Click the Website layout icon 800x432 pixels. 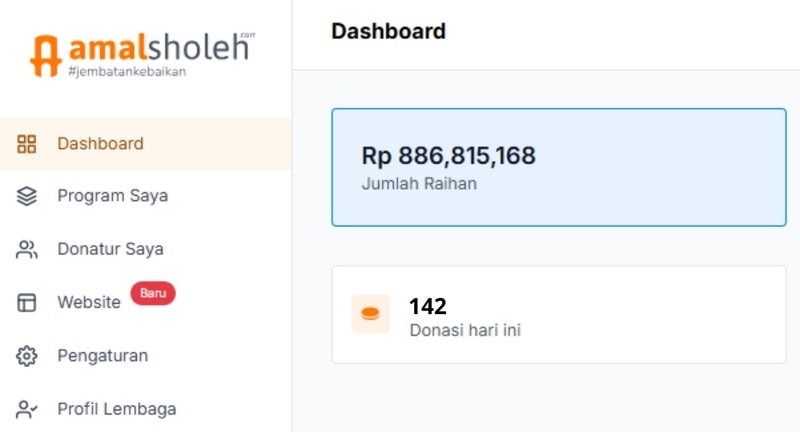27,302
